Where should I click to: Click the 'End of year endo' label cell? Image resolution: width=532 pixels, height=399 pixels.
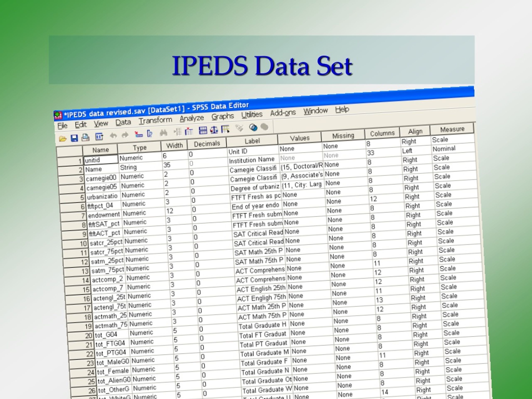256,206
